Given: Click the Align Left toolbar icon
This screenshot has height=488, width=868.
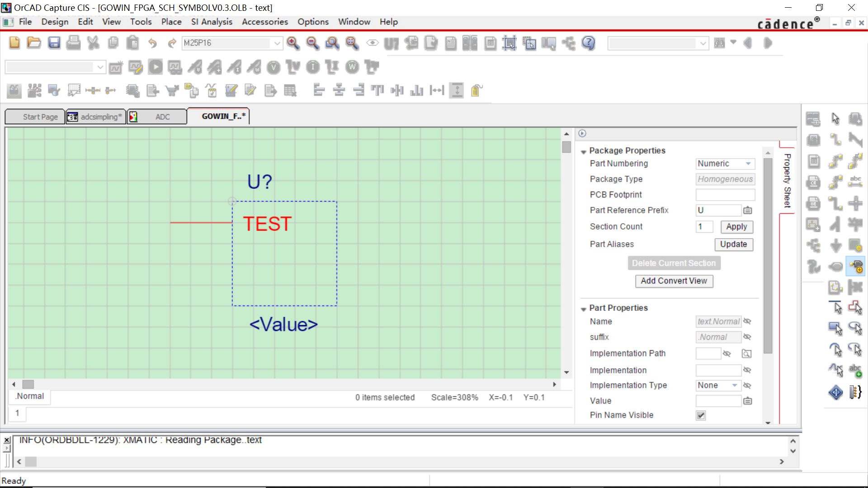Looking at the screenshot, I should pos(319,90).
